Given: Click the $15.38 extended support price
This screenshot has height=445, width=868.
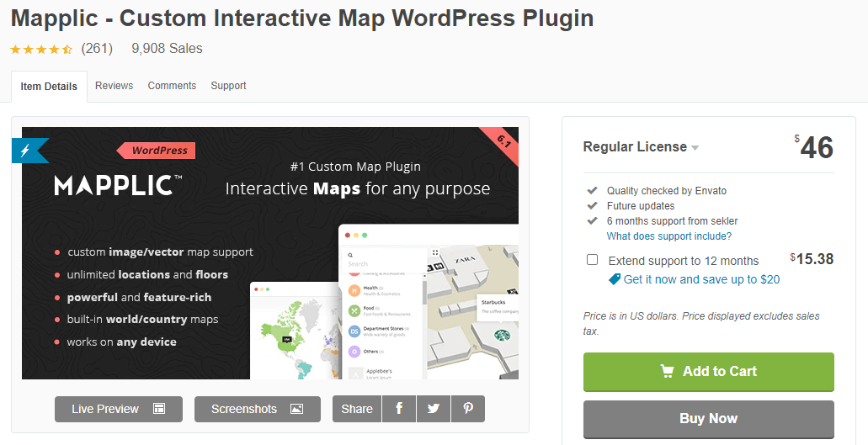Looking at the screenshot, I should (812, 259).
